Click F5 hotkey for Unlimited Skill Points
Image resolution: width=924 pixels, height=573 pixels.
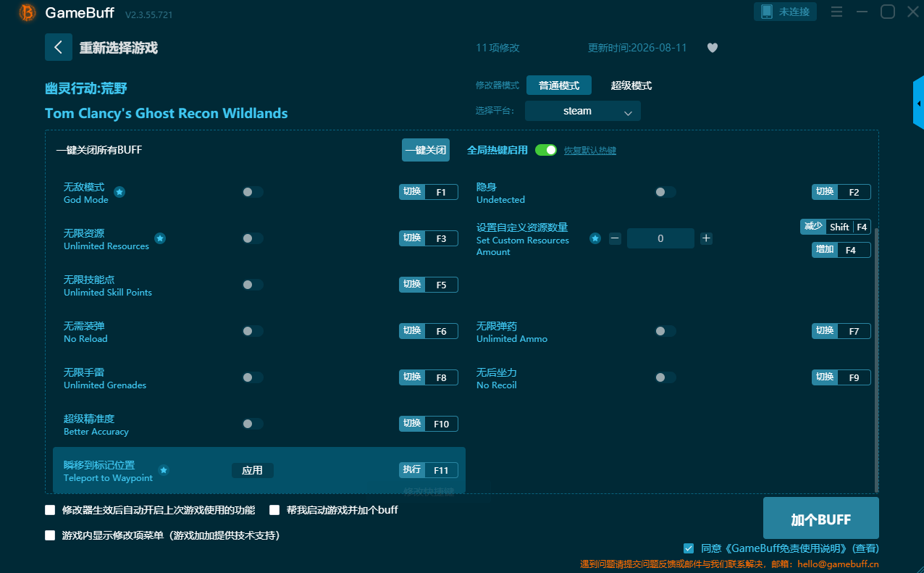429,285
